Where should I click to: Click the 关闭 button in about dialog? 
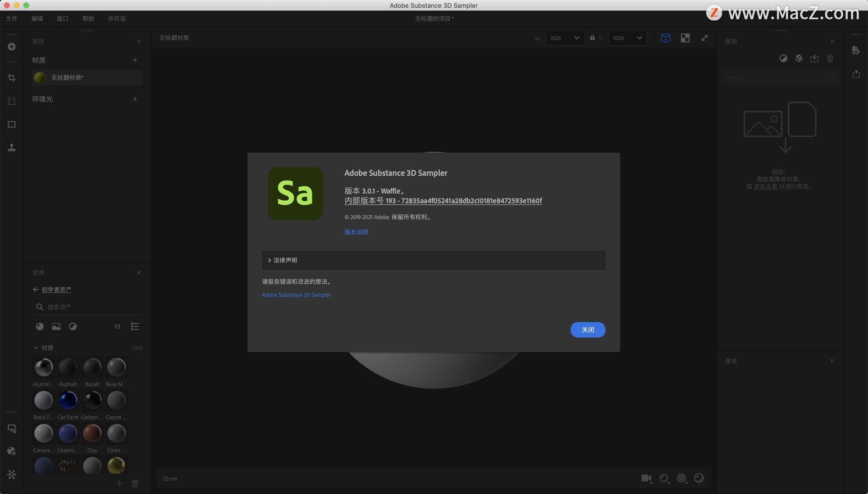(588, 330)
